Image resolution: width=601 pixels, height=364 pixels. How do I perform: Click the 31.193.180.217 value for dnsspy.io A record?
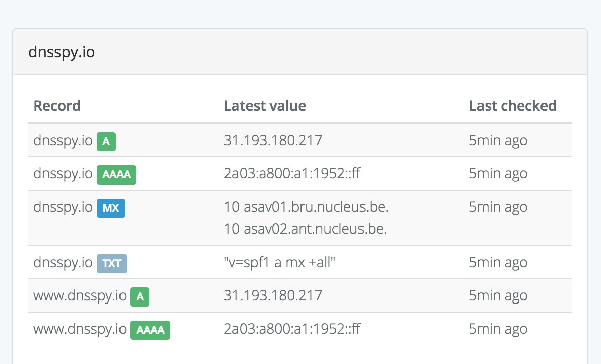(x=273, y=140)
